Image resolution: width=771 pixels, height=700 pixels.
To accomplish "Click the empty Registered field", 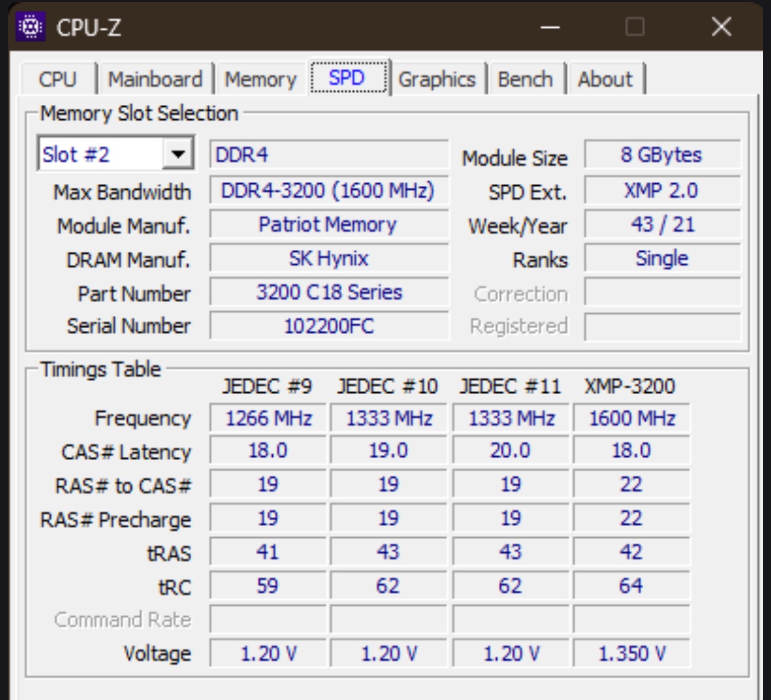I will coord(662,326).
